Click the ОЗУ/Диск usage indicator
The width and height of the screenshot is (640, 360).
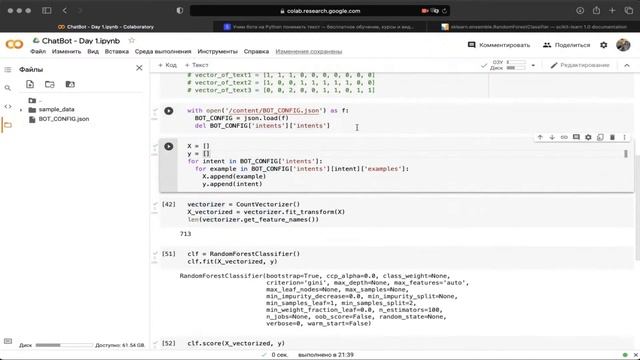click(508, 65)
